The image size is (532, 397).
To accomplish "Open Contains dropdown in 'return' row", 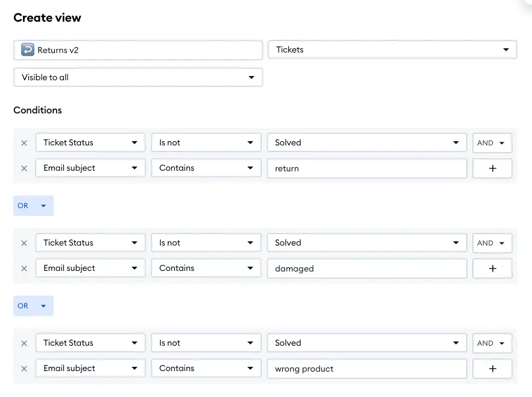I will [206, 168].
